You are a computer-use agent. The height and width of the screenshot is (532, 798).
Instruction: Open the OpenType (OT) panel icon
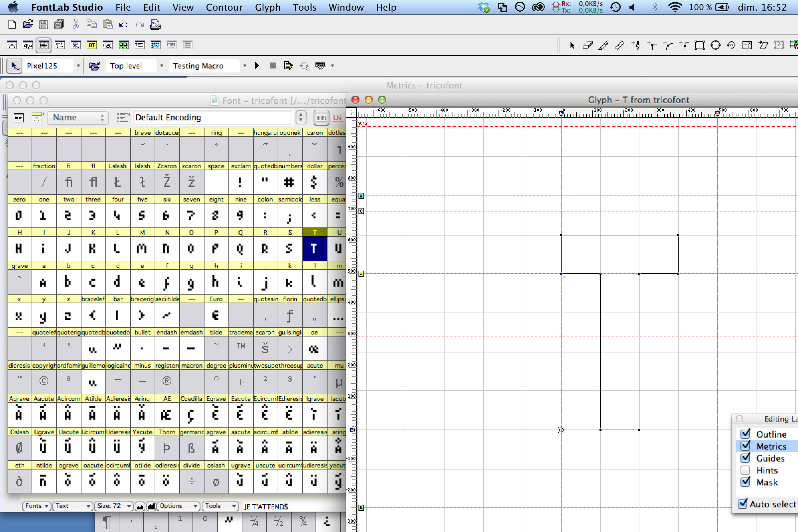92,45
